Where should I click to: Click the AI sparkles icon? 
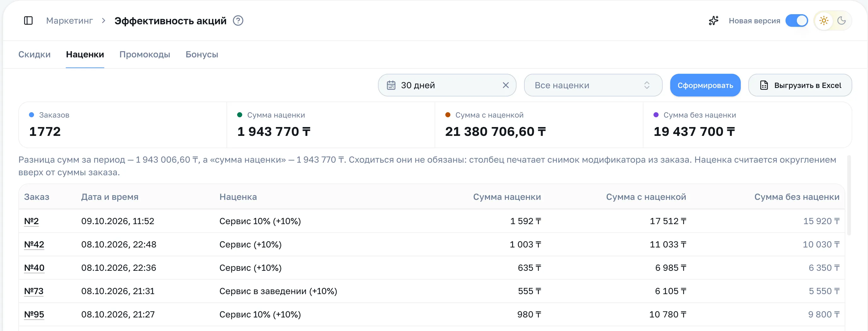713,20
